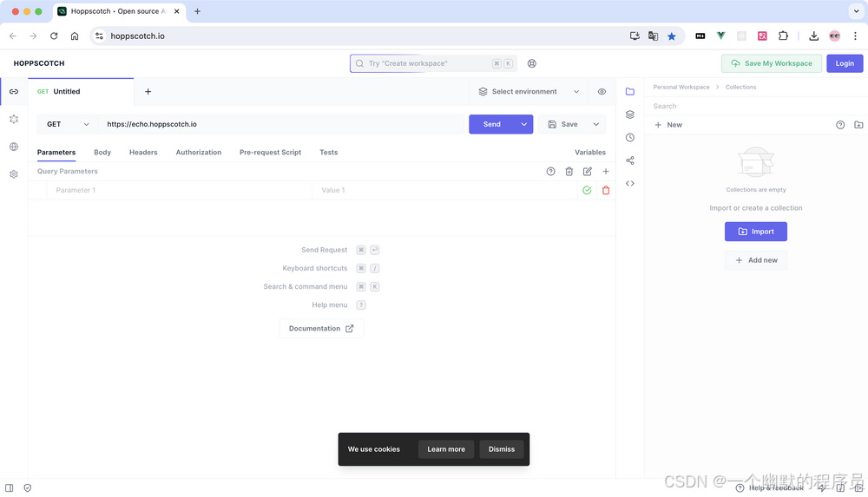Add a new query parameter with plus icon
The height and width of the screenshot is (497, 868).
[606, 172]
